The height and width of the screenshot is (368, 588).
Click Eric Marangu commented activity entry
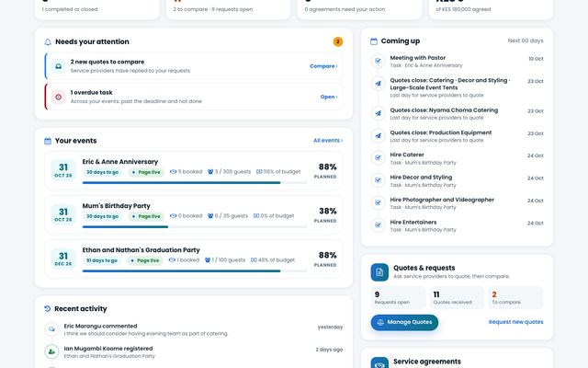[194, 329]
